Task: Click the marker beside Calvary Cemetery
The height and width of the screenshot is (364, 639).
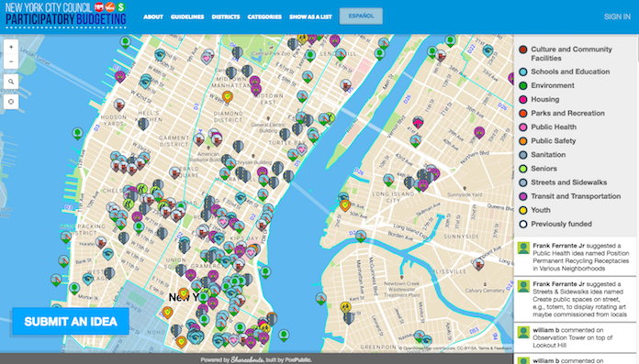Action: [x=478, y=264]
